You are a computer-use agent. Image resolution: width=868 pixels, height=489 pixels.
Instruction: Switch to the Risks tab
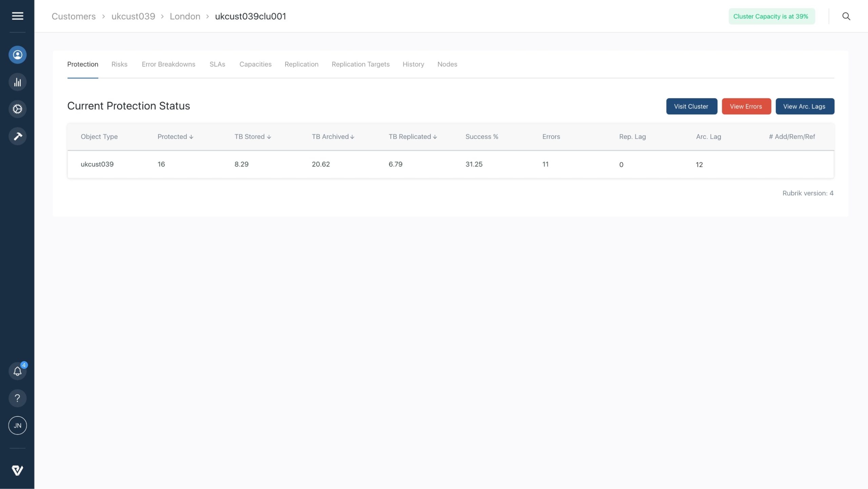pyautogui.click(x=119, y=64)
